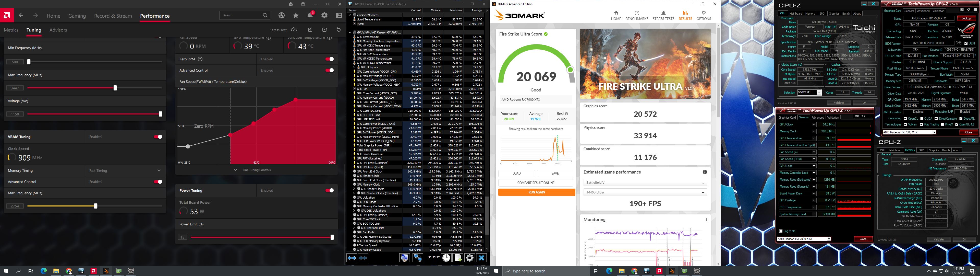Toggle Power Tuning switch
The image size is (980, 276).
pos(330,190)
